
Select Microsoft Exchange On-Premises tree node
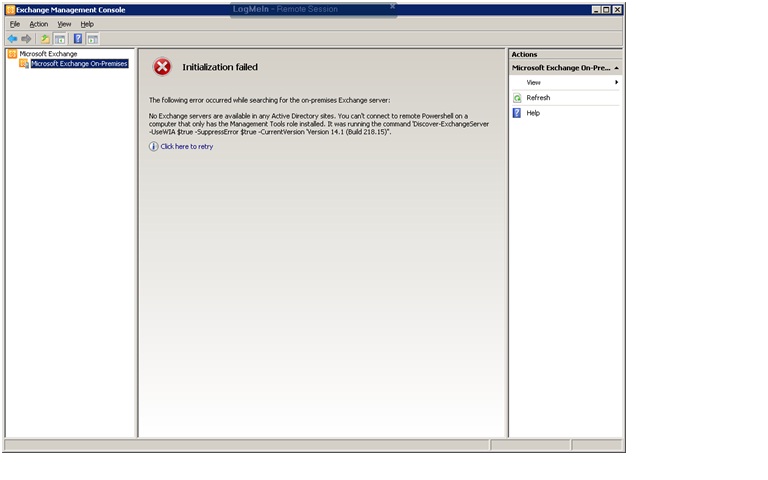(79, 64)
